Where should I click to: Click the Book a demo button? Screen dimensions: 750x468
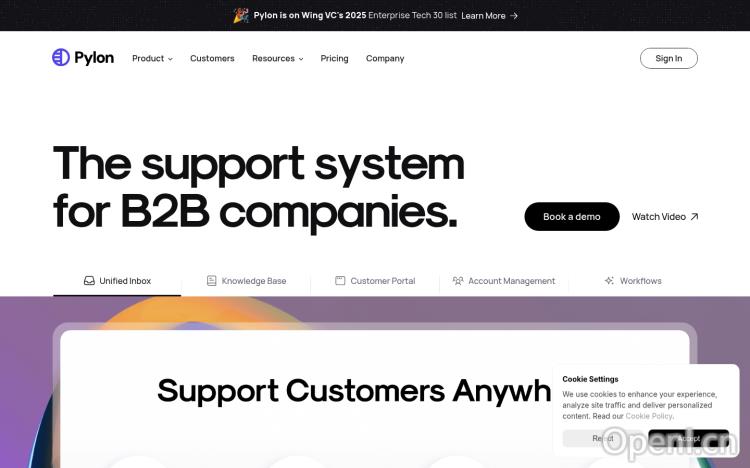(x=572, y=217)
